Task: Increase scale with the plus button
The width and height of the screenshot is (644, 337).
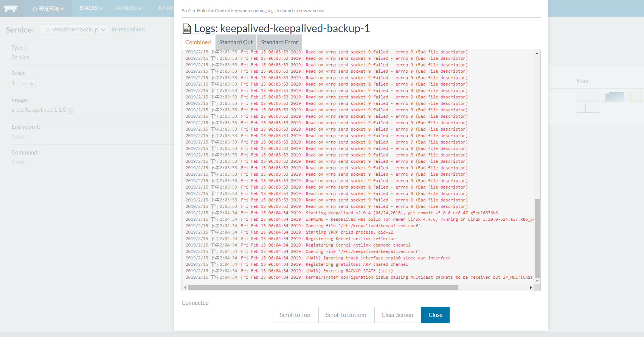Action: coord(32,84)
